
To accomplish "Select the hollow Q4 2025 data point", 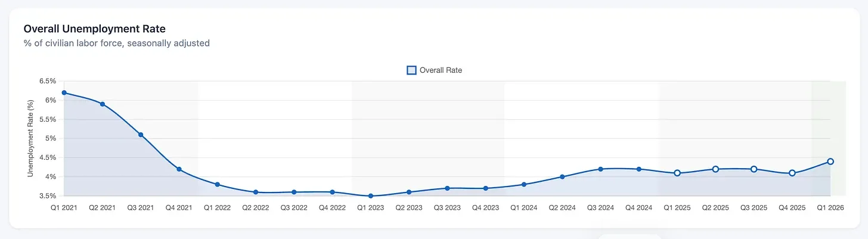I will [x=792, y=173].
